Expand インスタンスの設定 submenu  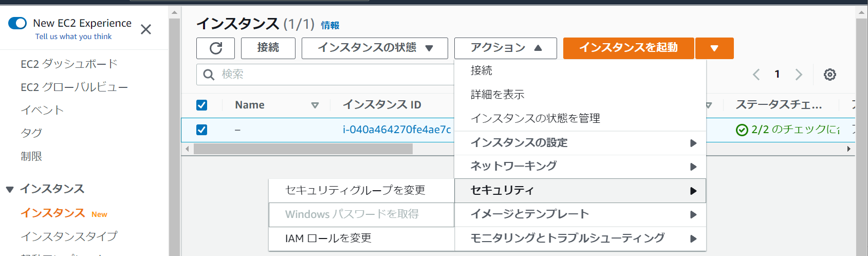pos(580,143)
